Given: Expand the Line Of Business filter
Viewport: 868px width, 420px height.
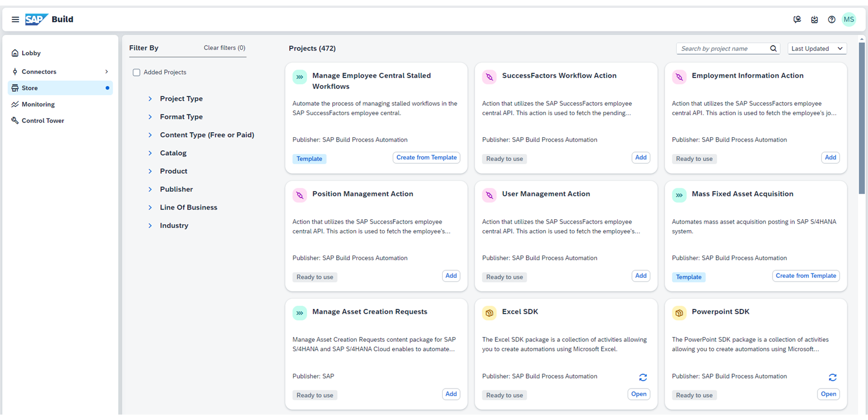Looking at the screenshot, I should (150, 207).
